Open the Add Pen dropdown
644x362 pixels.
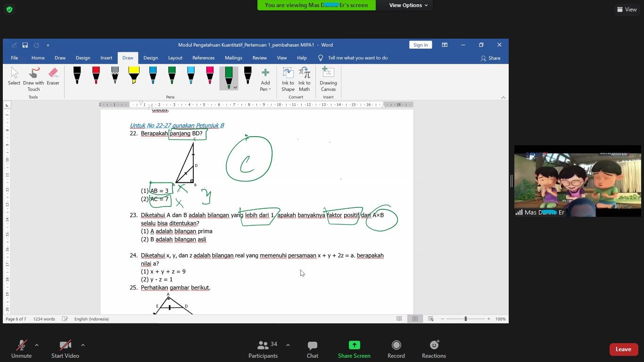(x=265, y=79)
